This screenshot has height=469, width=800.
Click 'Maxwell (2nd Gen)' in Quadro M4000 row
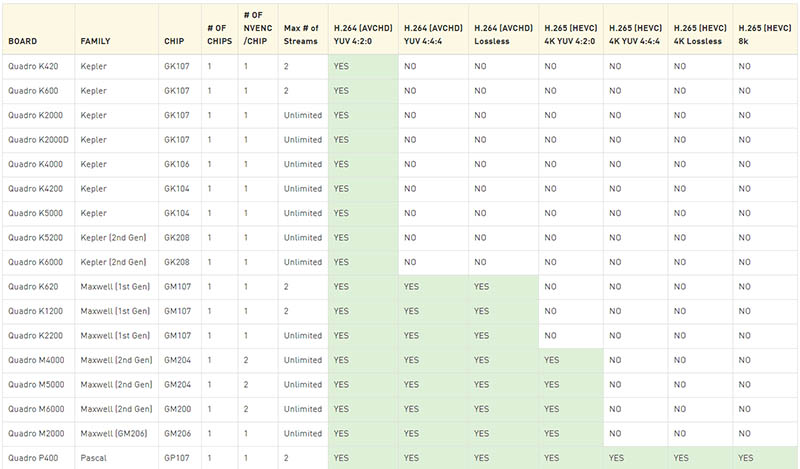tap(116, 360)
